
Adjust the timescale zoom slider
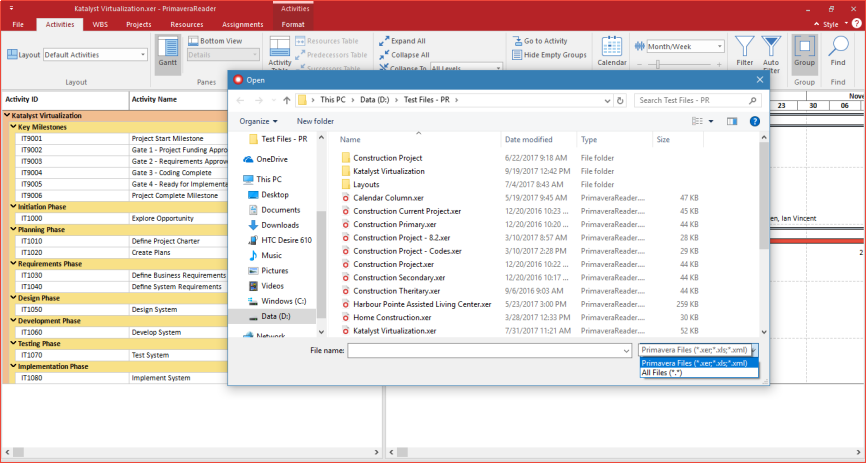tap(657, 65)
